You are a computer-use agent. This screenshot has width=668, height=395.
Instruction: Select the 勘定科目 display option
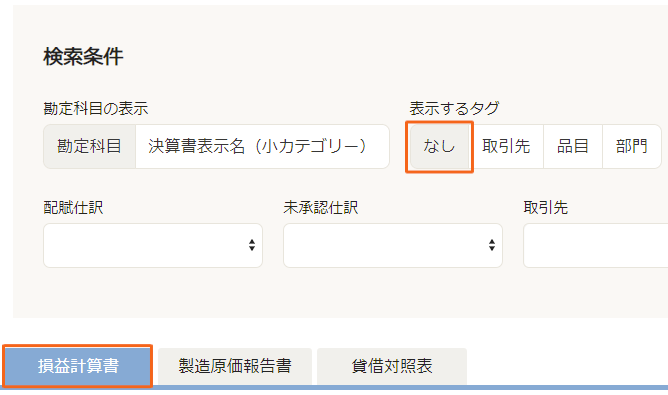[89, 147]
